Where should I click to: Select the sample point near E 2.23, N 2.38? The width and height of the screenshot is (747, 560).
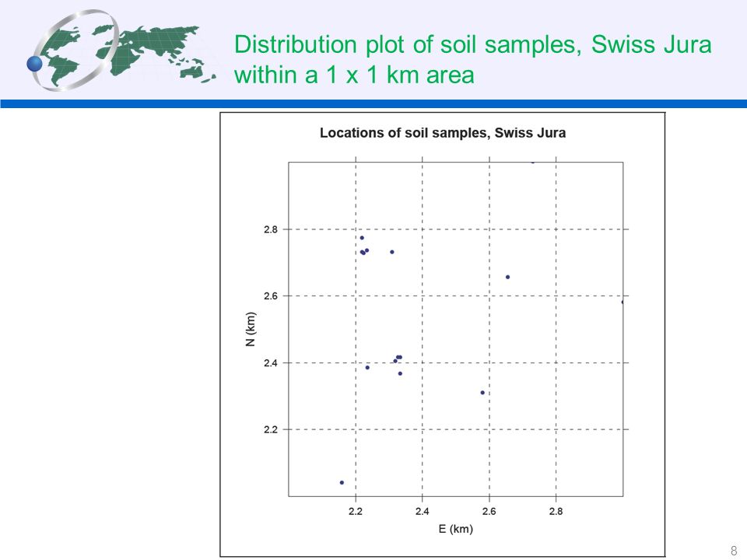(367, 367)
